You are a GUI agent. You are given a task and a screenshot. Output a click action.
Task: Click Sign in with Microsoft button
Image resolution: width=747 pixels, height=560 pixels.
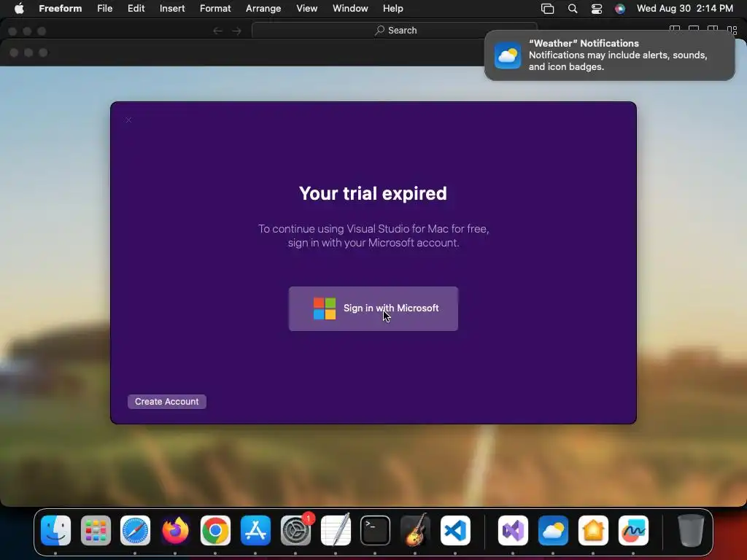373,308
